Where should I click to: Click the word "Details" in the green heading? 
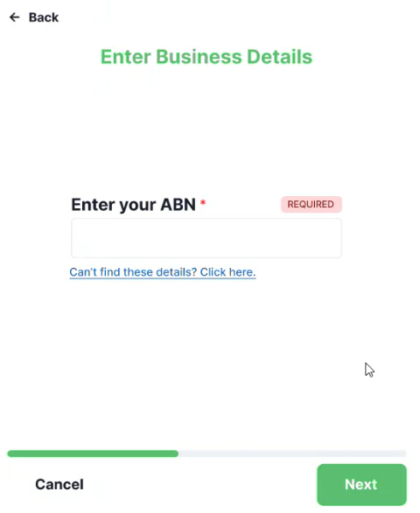pos(280,57)
